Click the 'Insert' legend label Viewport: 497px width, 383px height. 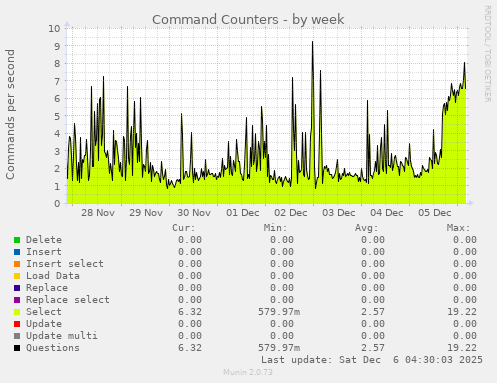point(44,252)
